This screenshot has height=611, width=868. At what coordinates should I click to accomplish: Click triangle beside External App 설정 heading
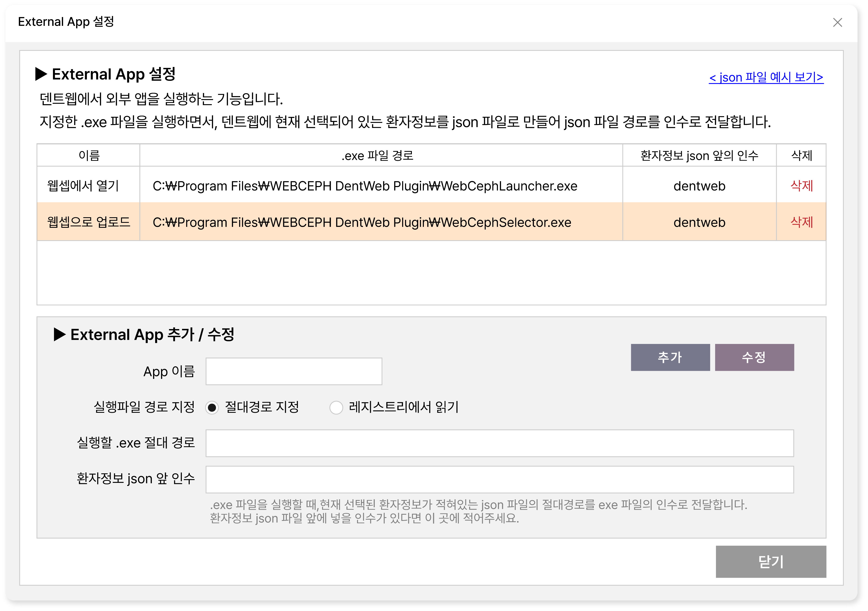tap(41, 74)
